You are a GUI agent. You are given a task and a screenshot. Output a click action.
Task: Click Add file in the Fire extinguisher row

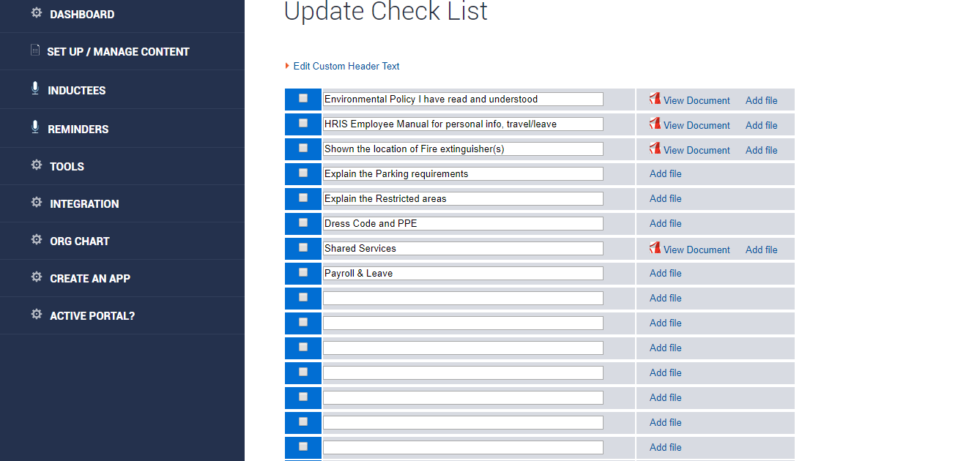(761, 150)
